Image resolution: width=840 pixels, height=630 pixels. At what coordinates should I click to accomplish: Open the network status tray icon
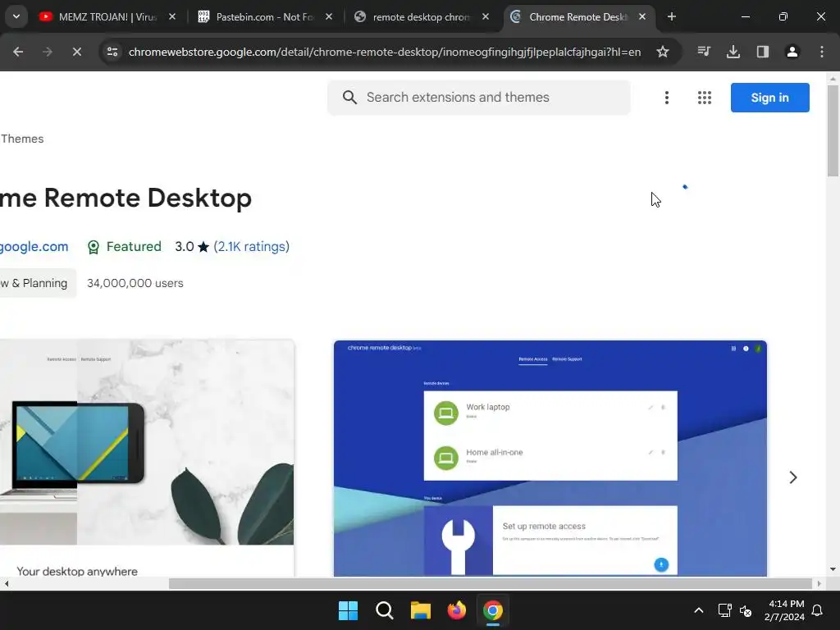724,610
